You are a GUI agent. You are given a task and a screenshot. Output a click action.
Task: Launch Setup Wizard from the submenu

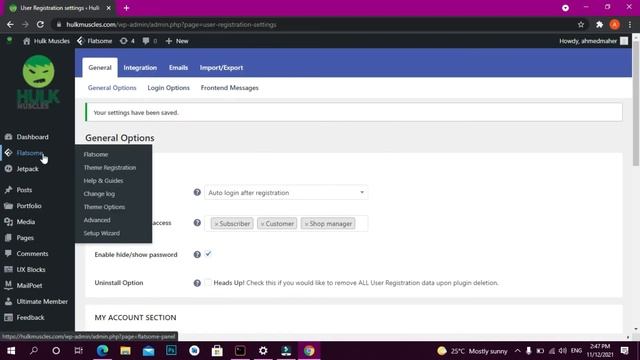pos(102,233)
